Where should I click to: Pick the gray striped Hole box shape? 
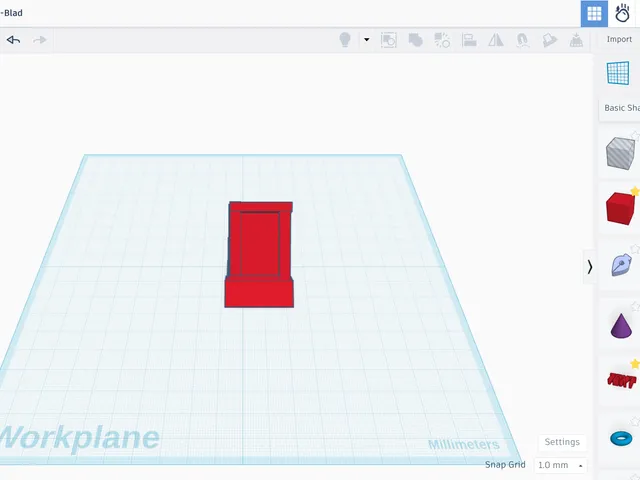(x=620, y=153)
